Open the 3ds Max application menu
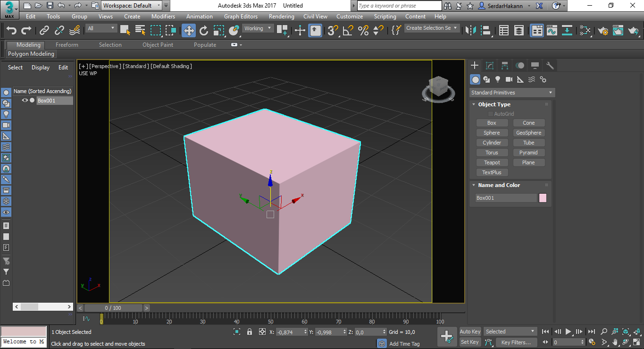 pyautogui.click(x=9, y=9)
